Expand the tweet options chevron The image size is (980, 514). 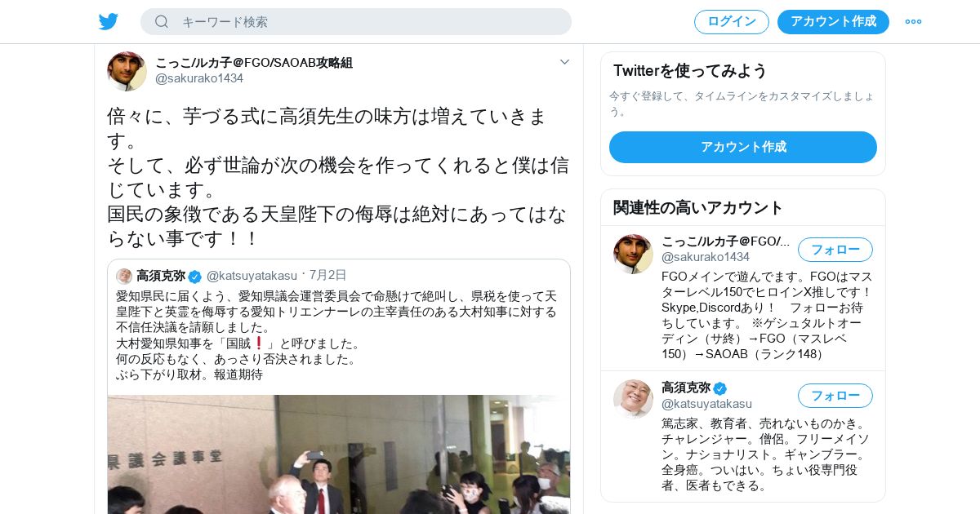coord(564,62)
